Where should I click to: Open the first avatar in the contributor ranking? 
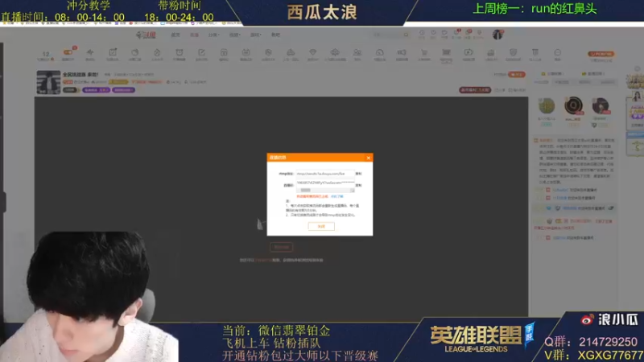click(x=547, y=106)
